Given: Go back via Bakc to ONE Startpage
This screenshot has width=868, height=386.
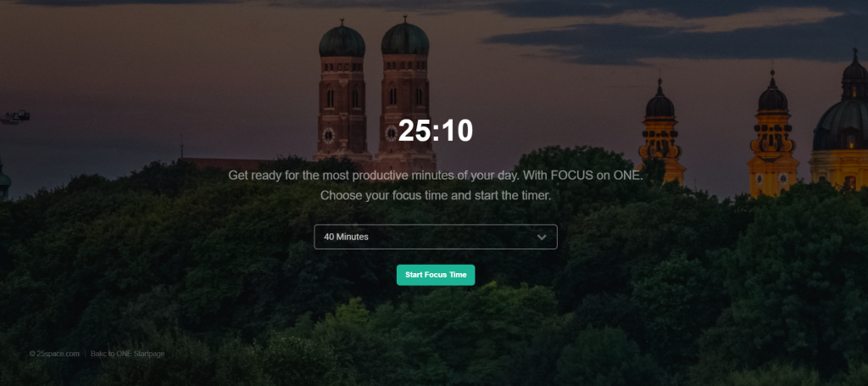Looking at the screenshot, I should point(127,353).
